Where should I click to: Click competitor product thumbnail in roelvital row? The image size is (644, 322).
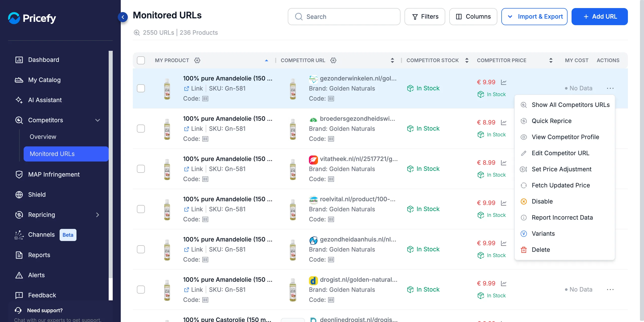pyautogui.click(x=293, y=209)
